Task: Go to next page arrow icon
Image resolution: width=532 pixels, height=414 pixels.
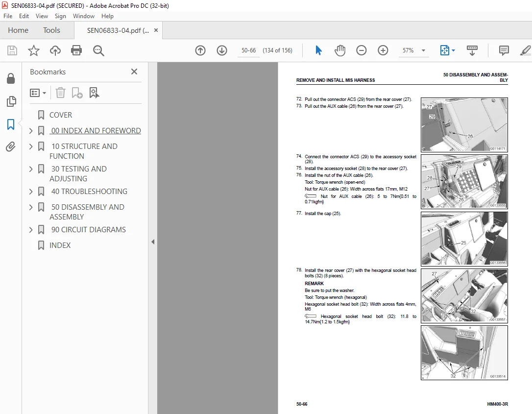Action: coord(222,50)
